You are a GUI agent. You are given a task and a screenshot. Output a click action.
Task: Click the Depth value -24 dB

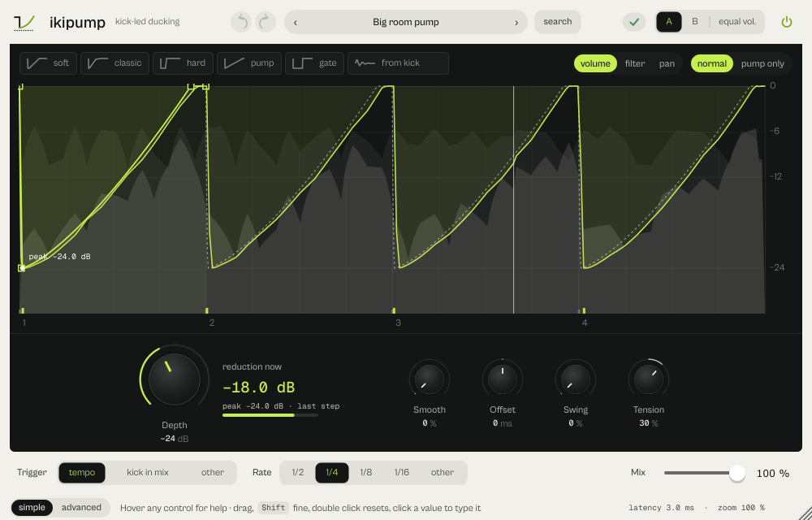click(175, 439)
